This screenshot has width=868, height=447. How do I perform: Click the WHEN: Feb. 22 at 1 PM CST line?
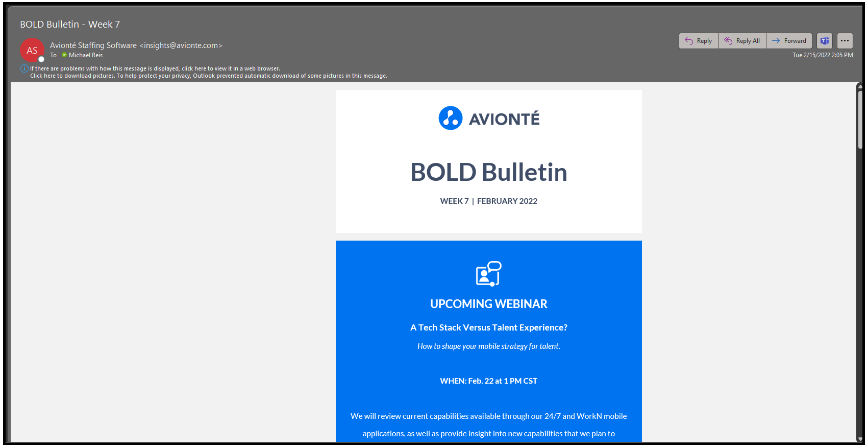point(489,381)
